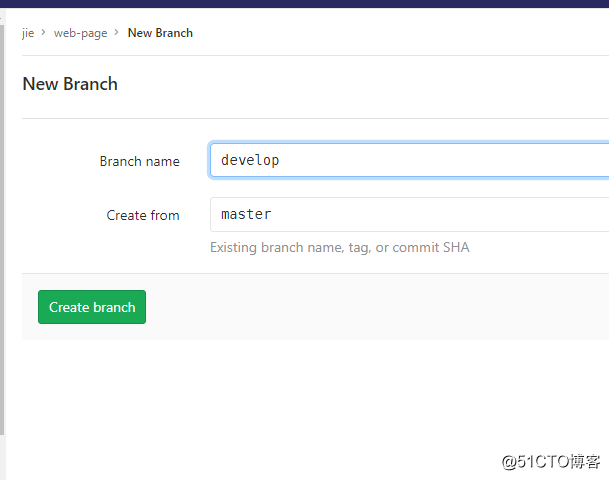Click the Create branch button
Image resolution: width=610 pixels, height=480 pixels.
pyautogui.click(x=92, y=307)
